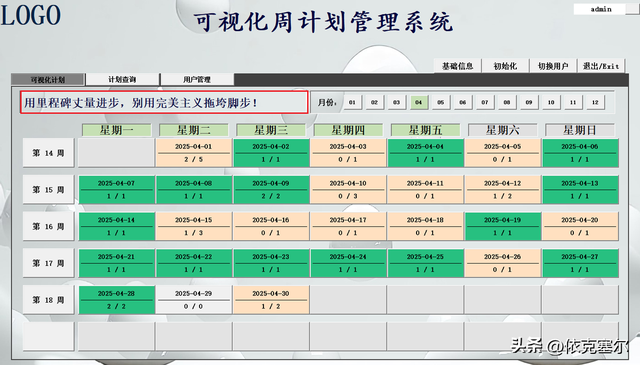This screenshot has height=365, width=640.
Task: Select the highlighted month 04
Action: pos(418,102)
